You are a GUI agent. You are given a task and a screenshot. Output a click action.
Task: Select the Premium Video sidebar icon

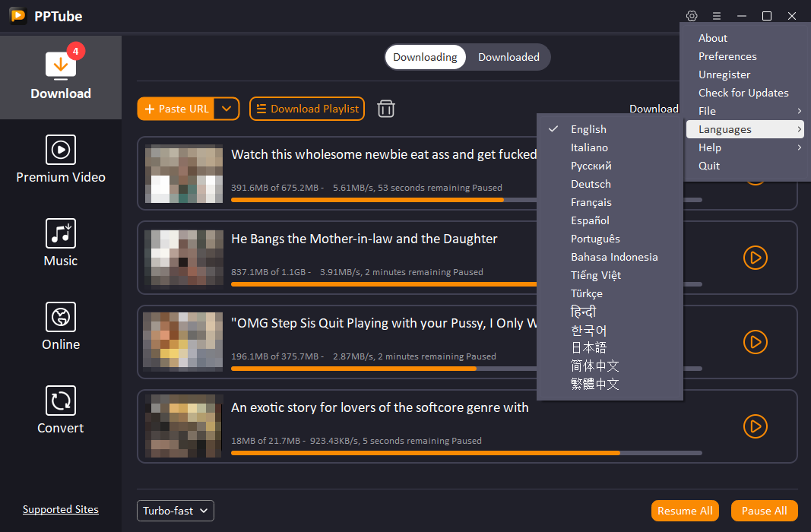60,160
